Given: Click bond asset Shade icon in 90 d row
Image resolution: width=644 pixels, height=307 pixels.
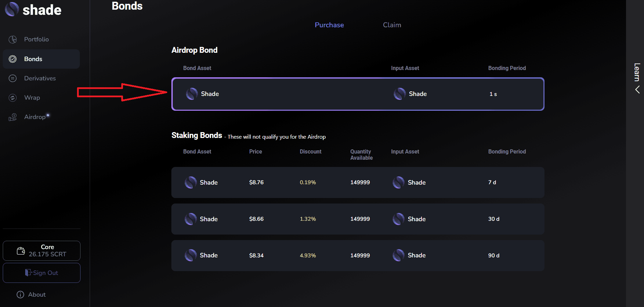Looking at the screenshot, I should point(191,255).
